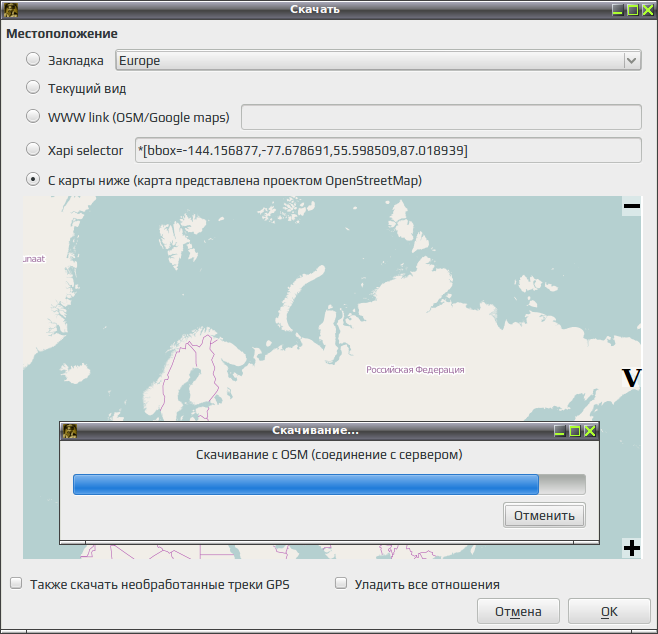Click the Xapi selector bbox field
The height and width of the screenshot is (634, 658).
pos(388,150)
